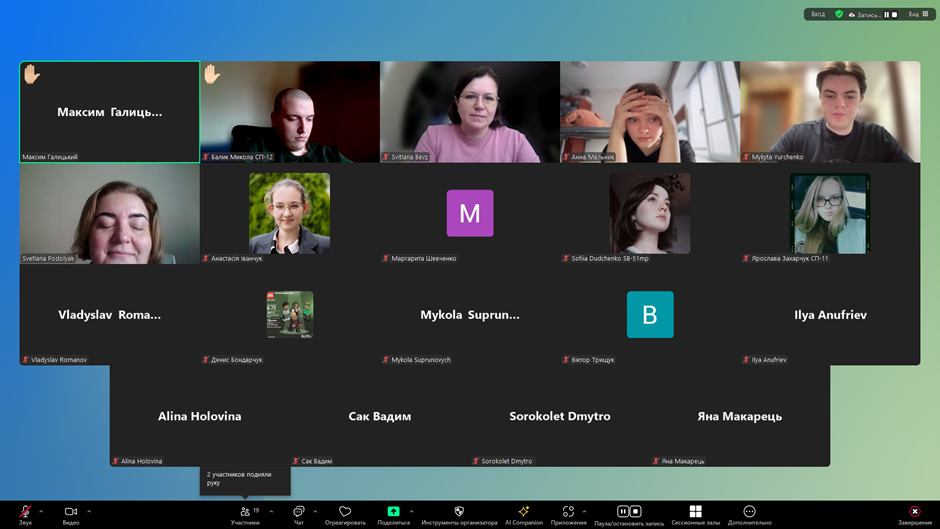Open the Чат chat panel
Image resolution: width=940 pixels, height=529 pixels.
click(298, 512)
